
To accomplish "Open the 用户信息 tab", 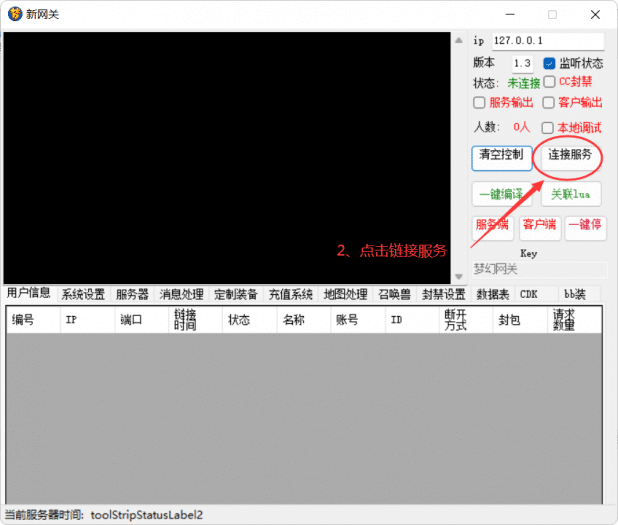I will (29, 293).
